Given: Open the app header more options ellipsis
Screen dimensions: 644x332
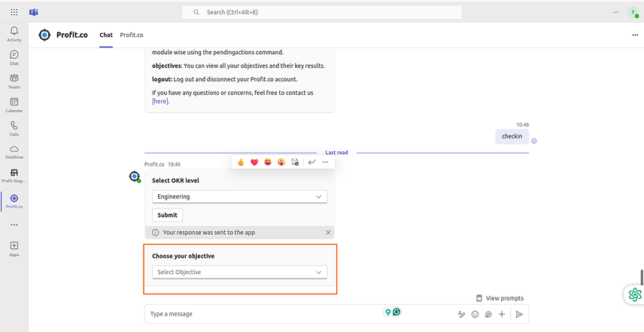Looking at the screenshot, I should pyautogui.click(x=635, y=35).
